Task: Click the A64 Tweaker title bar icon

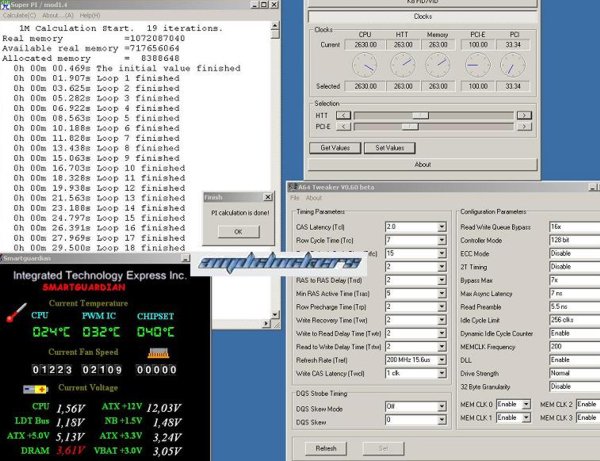Action: [293, 187]
